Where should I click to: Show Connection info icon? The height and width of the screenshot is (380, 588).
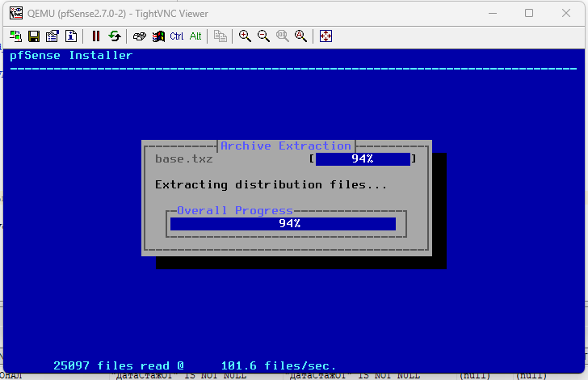(71, 36)
